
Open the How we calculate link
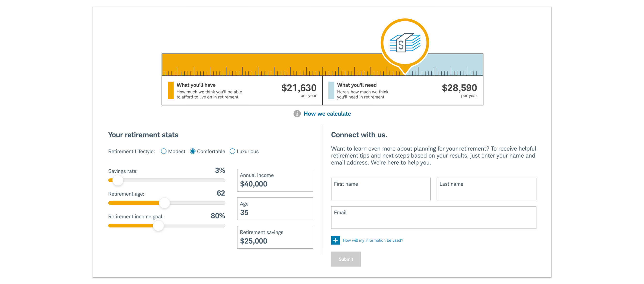click(327, 114)
